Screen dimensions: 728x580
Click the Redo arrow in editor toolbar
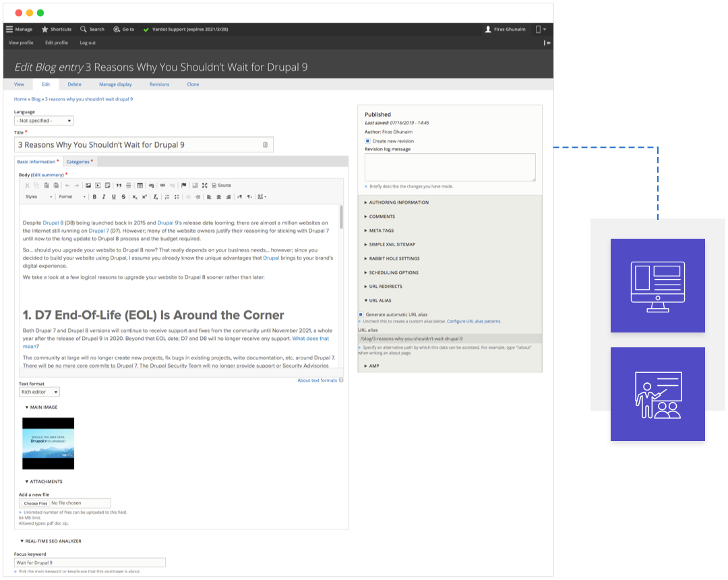click(x=77, y=185)
